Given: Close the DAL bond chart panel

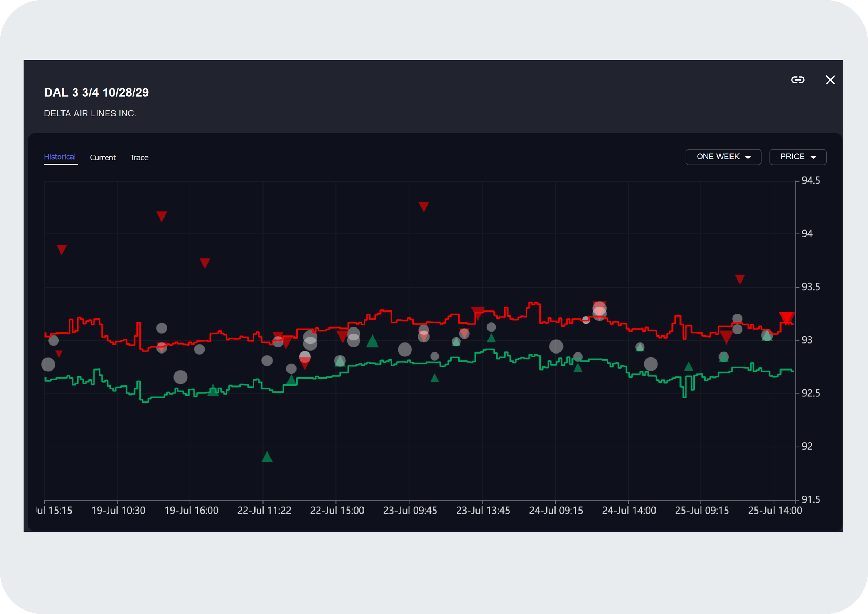Looking at the screenshot, I should click(830, 80).
